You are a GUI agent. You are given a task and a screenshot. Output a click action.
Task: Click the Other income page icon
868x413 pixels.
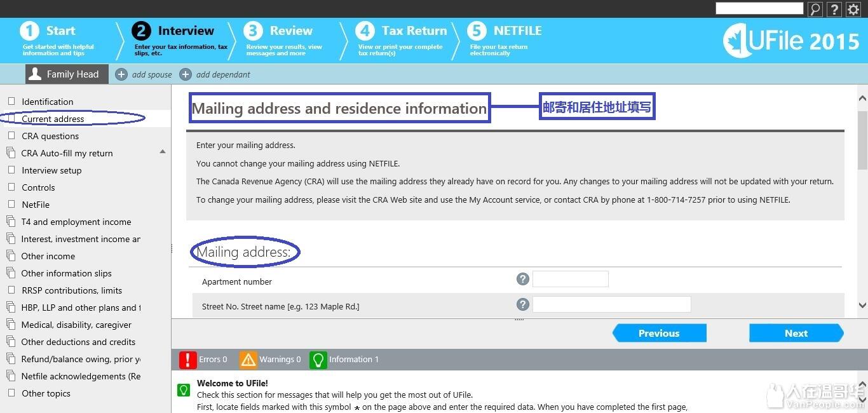coord(11,256)
